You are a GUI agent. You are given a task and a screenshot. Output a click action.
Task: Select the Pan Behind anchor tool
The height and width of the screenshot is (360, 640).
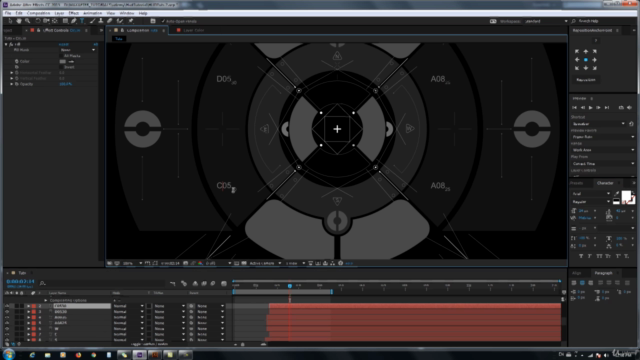click(x=55, y=21)
